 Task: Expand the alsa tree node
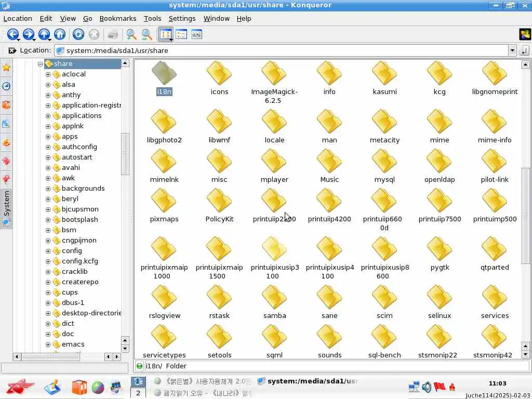pos(48,85)
